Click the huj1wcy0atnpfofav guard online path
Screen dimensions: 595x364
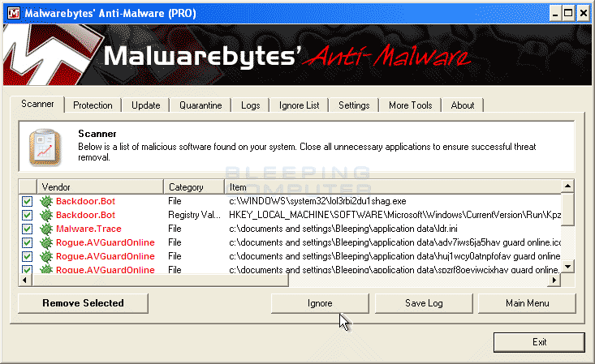point(395,256)
